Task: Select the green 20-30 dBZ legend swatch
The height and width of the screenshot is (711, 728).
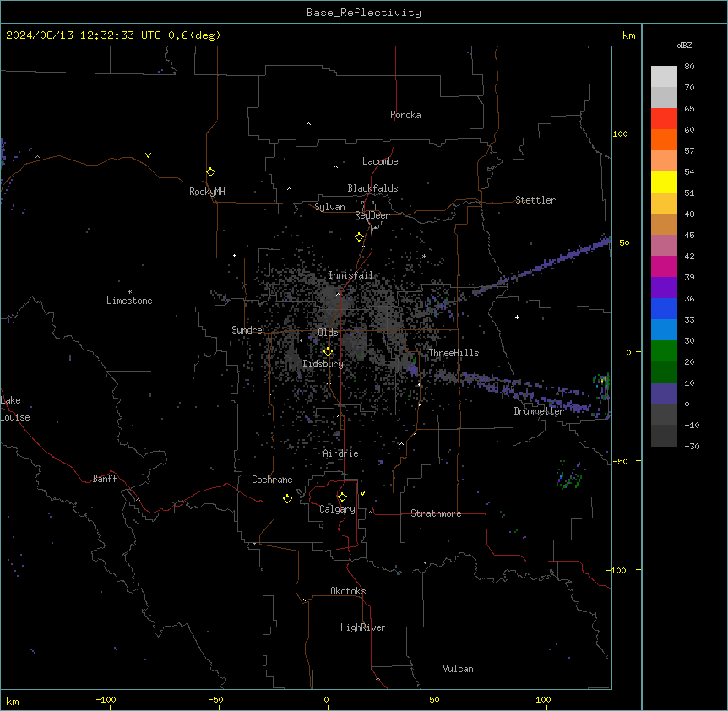Action: click(664, 351)
